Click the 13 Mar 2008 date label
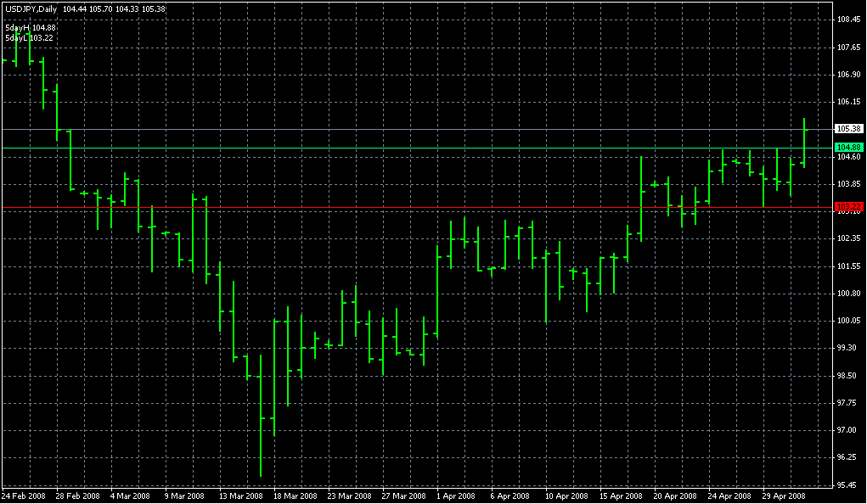 pyautogui.click(x=241, y=496)
